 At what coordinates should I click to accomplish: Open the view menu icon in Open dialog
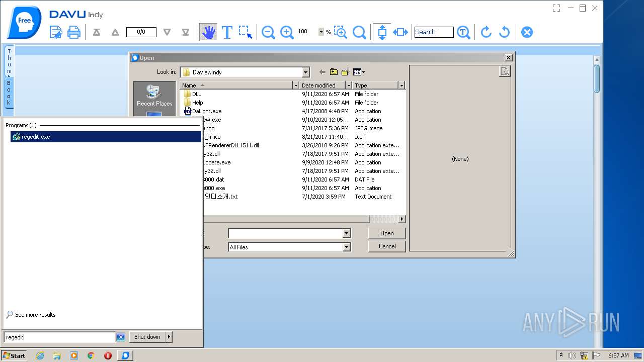(x=359, y=72)
